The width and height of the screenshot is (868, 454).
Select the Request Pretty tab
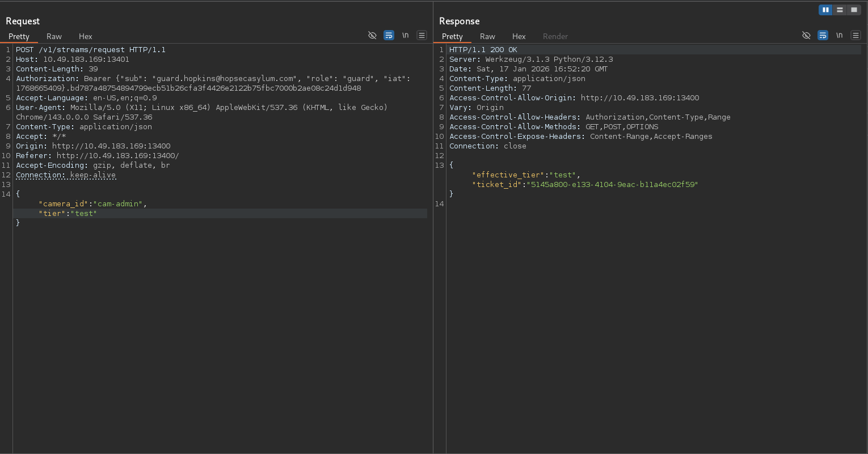[x=19, y=36]
